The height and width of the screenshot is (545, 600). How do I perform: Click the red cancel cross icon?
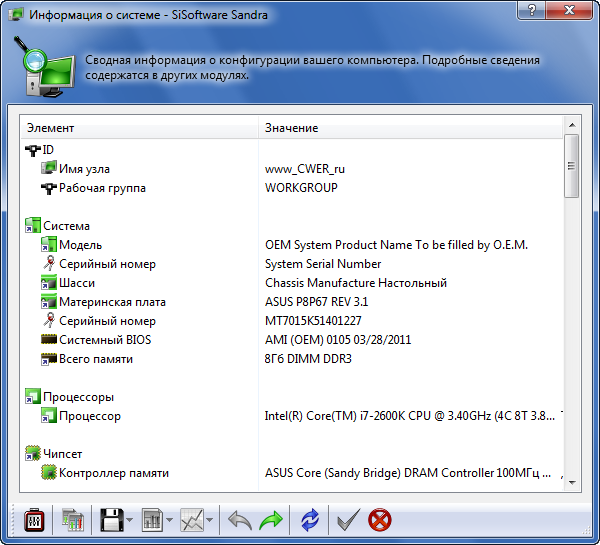[x=380, y=520]
